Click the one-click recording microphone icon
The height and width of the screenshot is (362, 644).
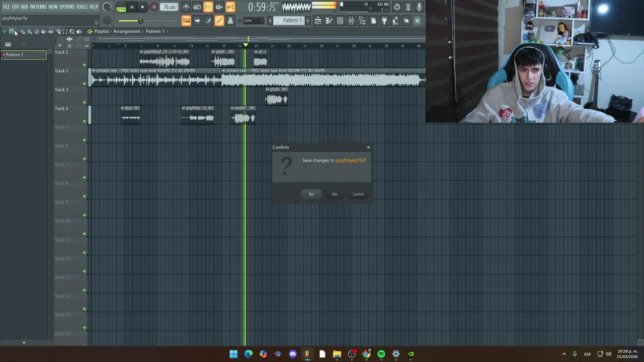point(419,7)
